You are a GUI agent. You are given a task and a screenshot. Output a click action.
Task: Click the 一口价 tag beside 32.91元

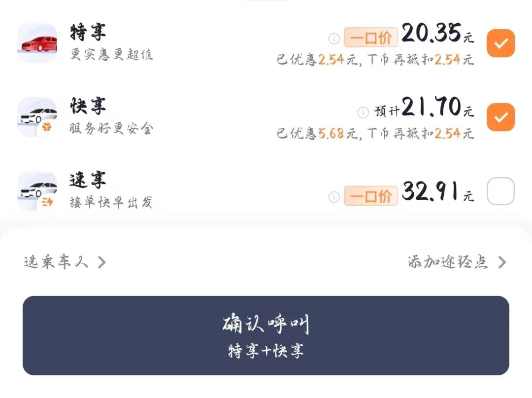(370, 196)
